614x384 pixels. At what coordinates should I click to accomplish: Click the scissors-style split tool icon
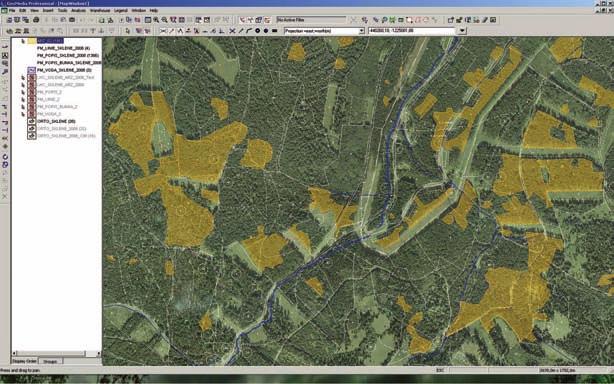click(163, 31)
